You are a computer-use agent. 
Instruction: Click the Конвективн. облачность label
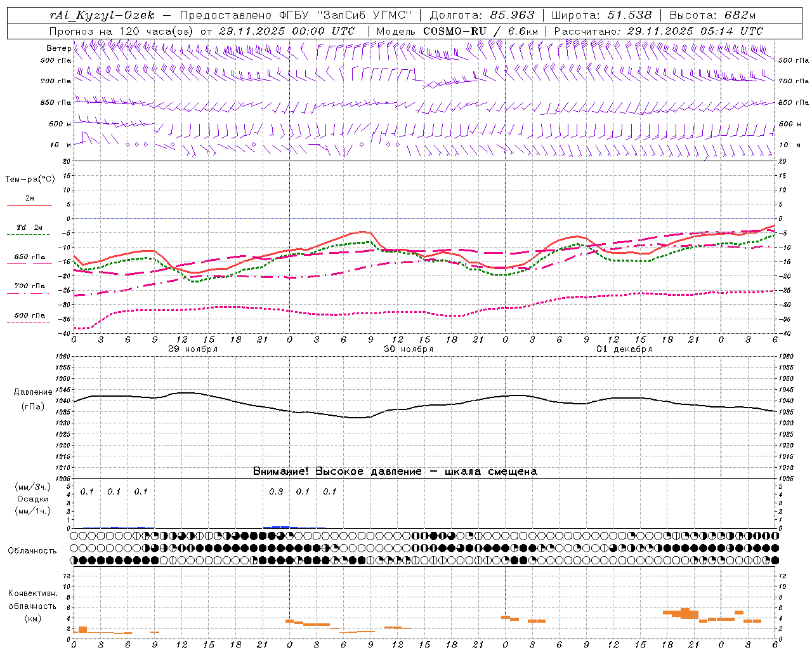32,600
